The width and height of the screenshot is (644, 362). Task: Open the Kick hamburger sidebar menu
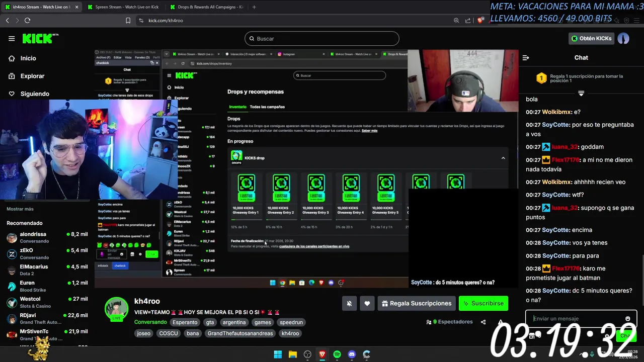click(12, 39)
